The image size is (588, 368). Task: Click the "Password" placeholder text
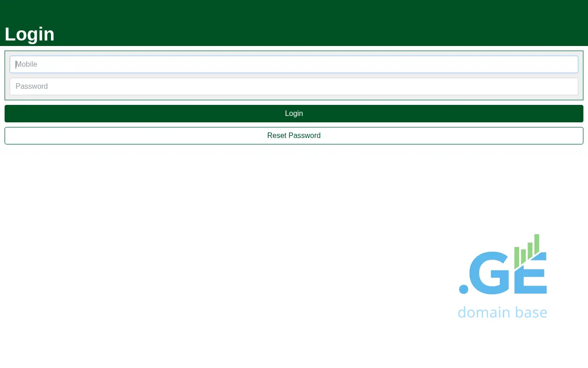pyautogui.click(x=32, y=86)
